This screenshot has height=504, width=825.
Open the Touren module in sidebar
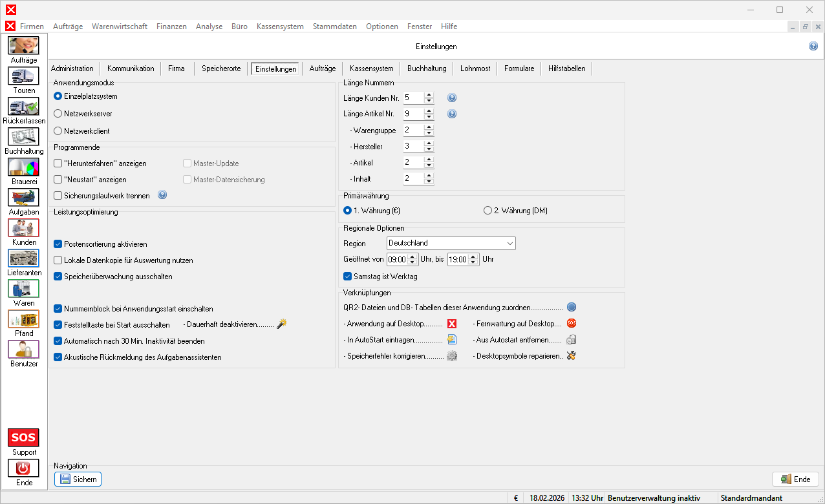(x=23, y=76)
